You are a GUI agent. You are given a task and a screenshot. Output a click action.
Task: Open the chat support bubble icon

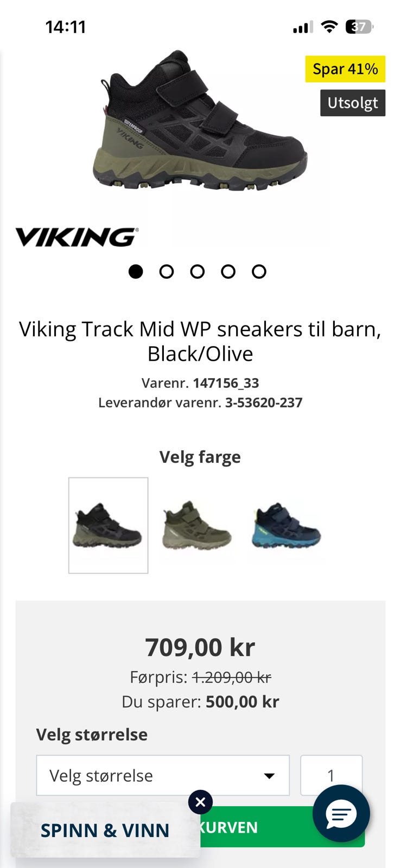coord(341,813)
